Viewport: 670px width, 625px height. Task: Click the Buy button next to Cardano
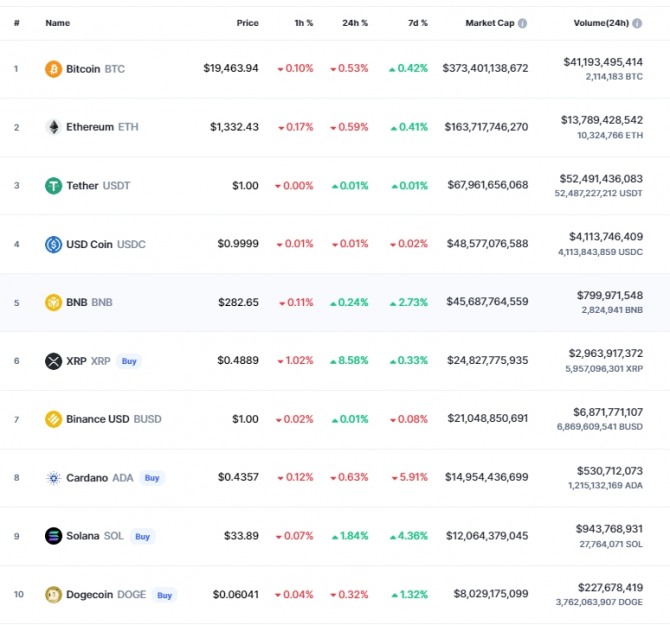152,478
